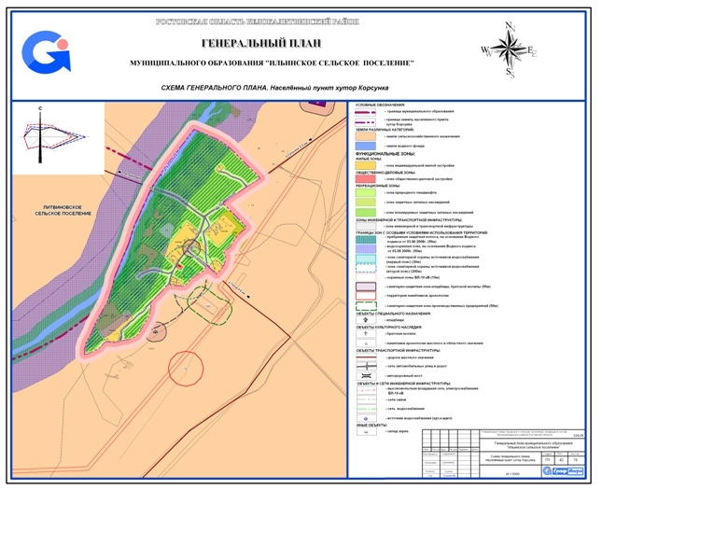Click the cemetery symbol in the legend
Viewport: 728px width, 560px height.
click(365, 320)
